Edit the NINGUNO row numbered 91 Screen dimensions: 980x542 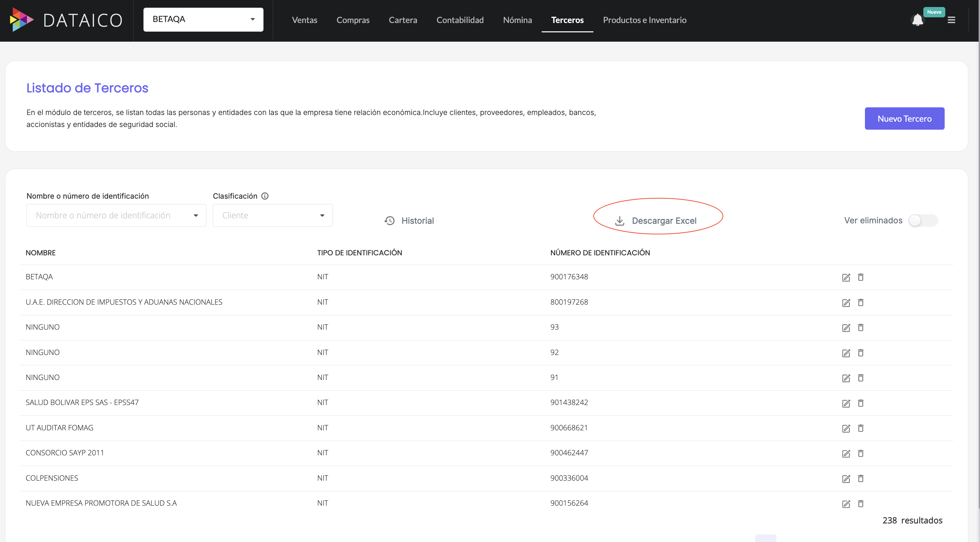[x=846, y=378]
